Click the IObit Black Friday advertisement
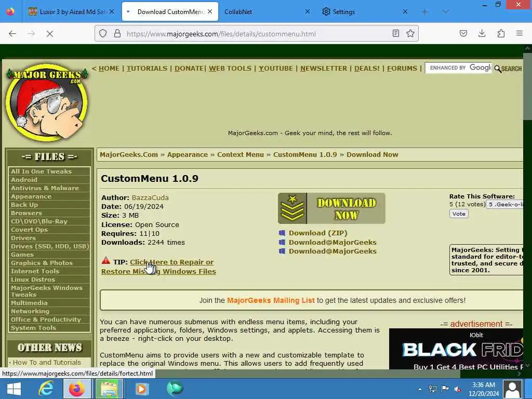Screen dimensions: 532x399 tap(456, 349)
